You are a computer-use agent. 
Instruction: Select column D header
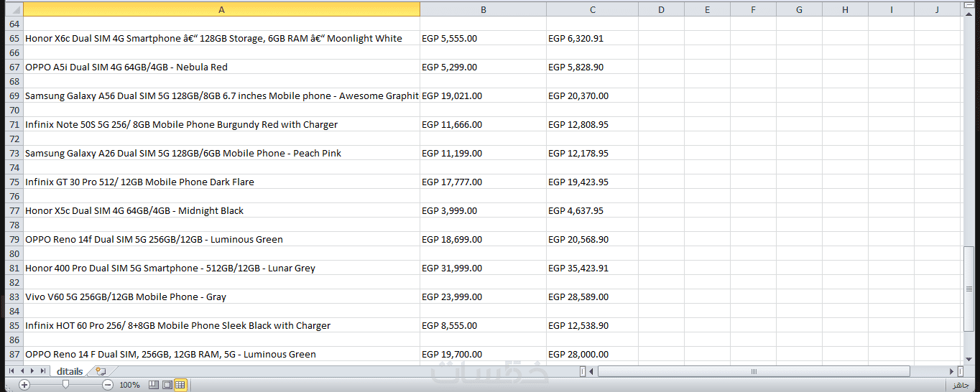point(661,9)
